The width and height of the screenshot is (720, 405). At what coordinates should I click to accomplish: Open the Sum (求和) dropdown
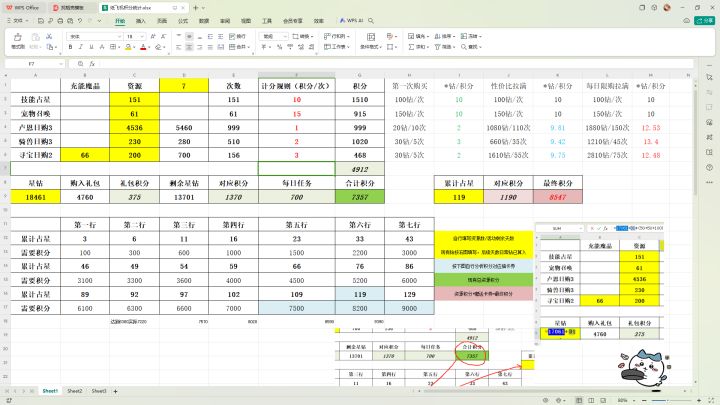418,47
